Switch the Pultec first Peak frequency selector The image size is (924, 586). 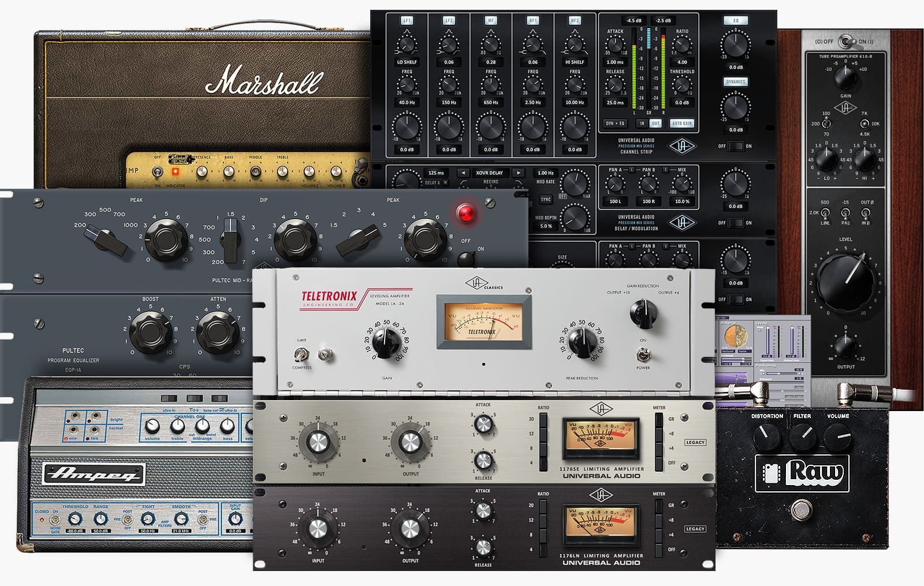pyautogui.click(x=106, y=241)
